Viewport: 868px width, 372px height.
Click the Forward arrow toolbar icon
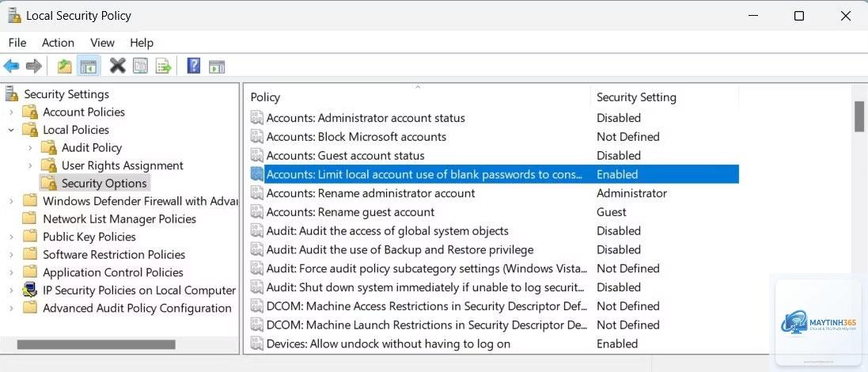click(x=34, y=66)
